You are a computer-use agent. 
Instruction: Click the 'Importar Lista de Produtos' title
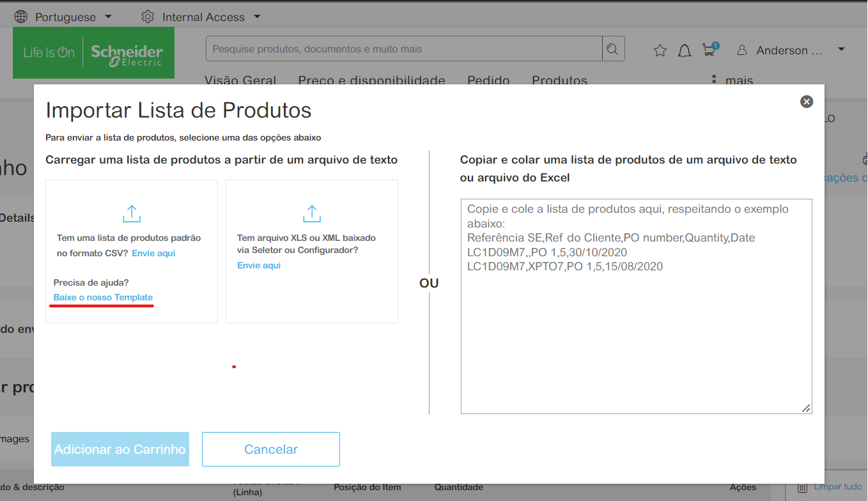(x=178, y=111)
